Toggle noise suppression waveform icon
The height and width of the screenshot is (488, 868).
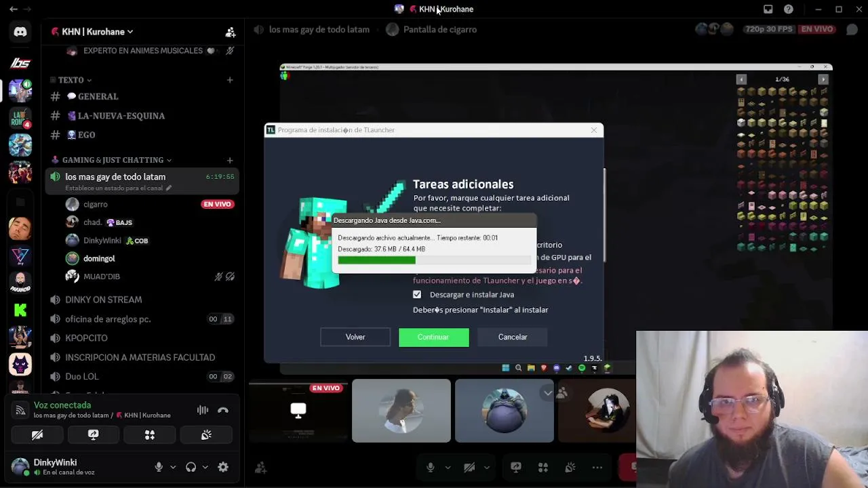(x=203, y=410)
